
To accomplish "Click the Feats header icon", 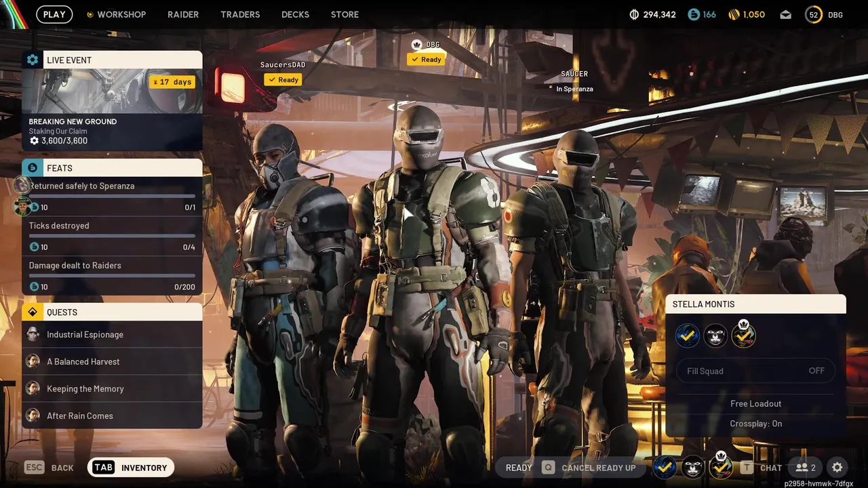I will (33, 167).
